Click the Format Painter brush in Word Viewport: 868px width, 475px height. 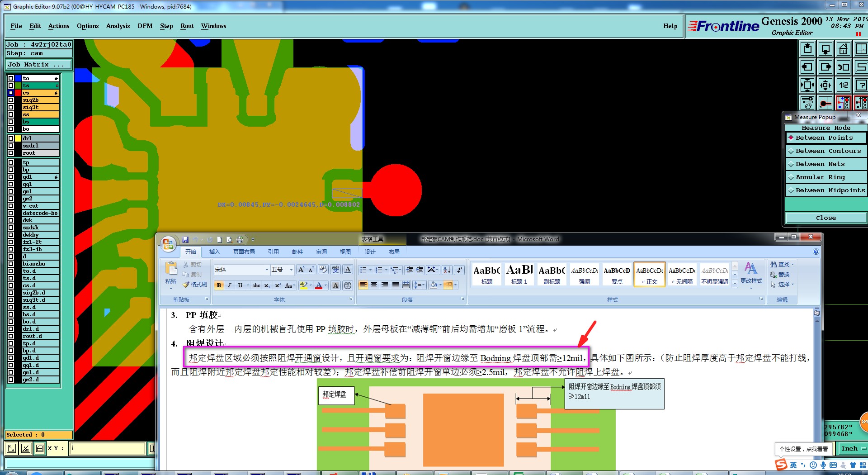195,285
